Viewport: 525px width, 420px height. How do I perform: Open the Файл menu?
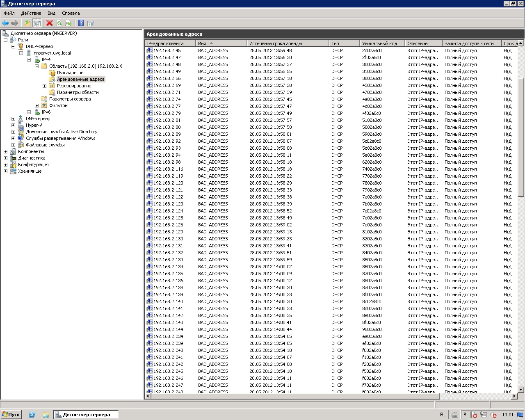pyautogui.click(x=9, y=13)
